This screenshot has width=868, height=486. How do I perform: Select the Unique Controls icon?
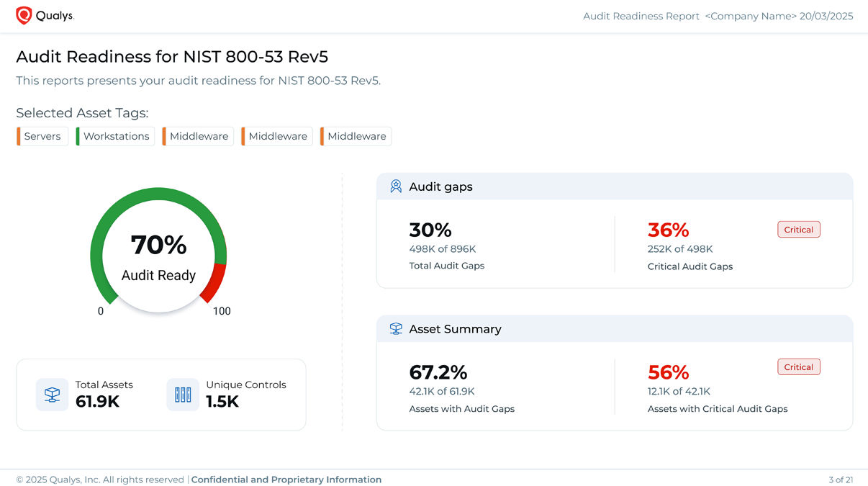(183, 395)
